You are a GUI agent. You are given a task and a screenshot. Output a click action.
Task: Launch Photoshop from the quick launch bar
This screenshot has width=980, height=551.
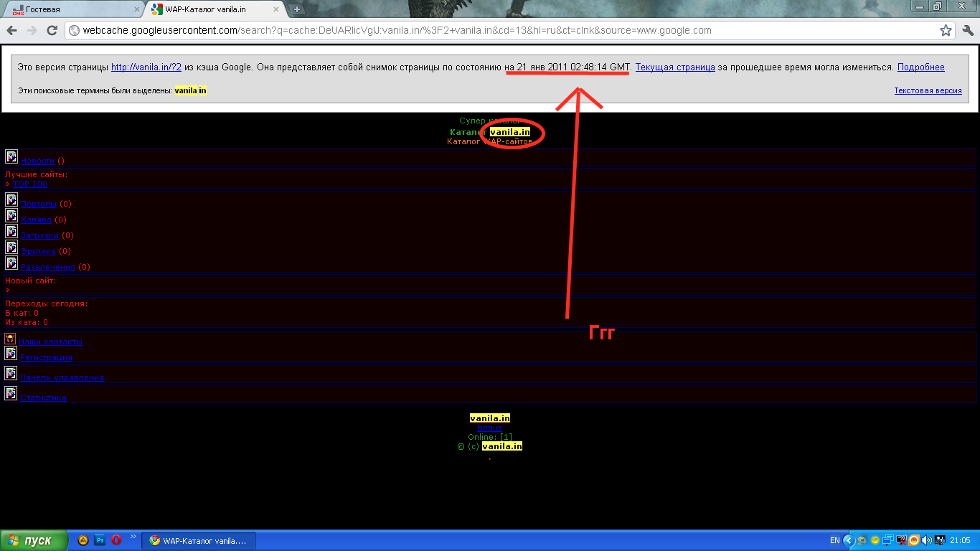(x=100, y=540)
